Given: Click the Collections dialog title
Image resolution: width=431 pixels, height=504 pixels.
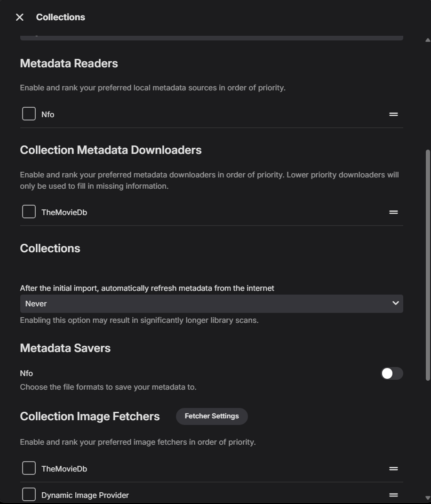Looking at the screenshot, I should tap(60, 17).
